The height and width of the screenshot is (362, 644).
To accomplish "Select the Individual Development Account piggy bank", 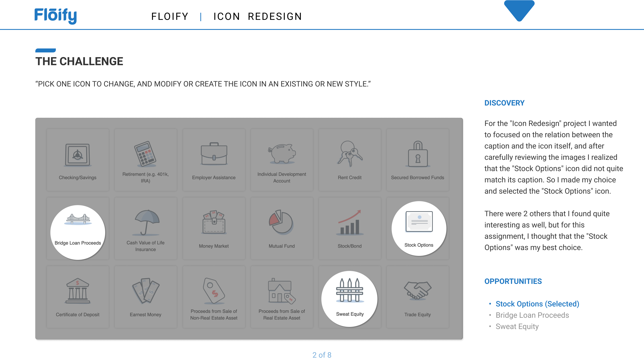I will [x=282, y=153].
